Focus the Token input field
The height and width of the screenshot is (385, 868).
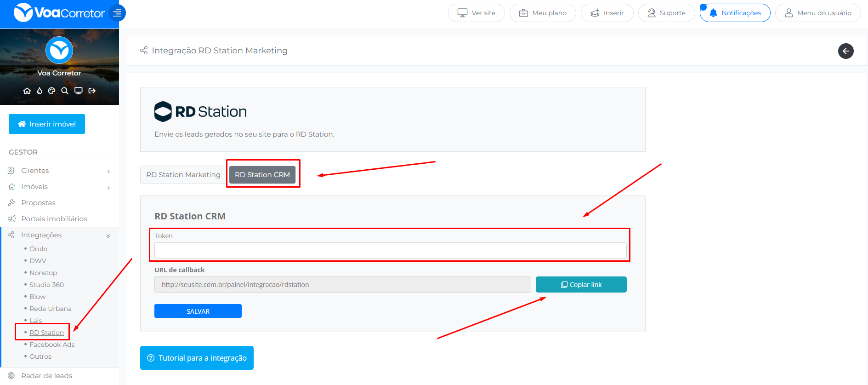390,251
